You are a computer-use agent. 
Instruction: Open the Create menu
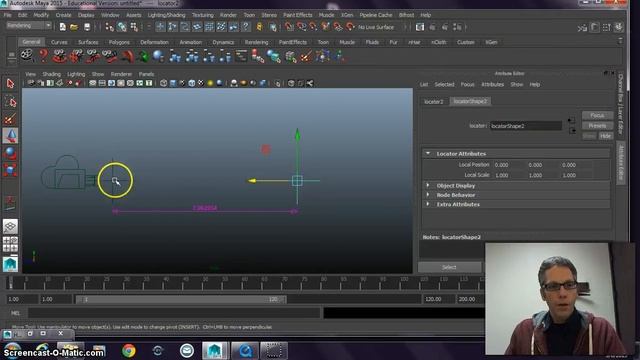[x=63, y=15]
